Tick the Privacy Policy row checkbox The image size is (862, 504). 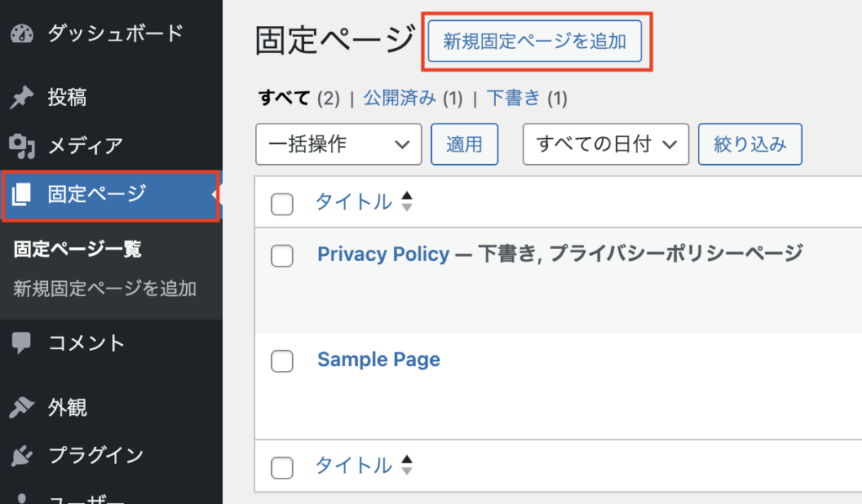coord(283,256)
